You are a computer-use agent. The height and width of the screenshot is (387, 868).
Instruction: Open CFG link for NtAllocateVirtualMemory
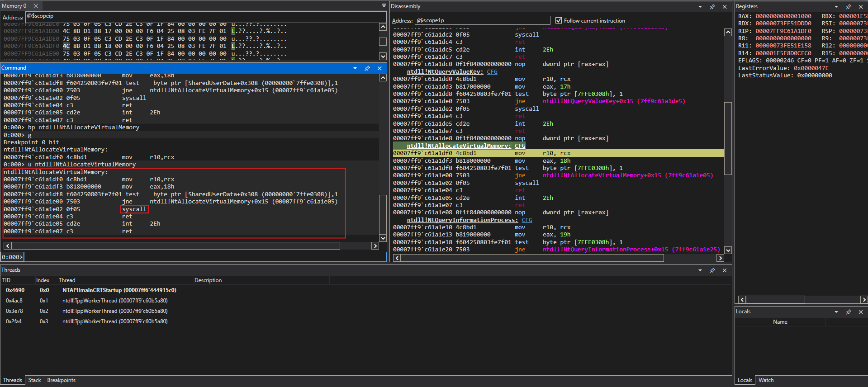pyautogui.click(x=520, y=146)
